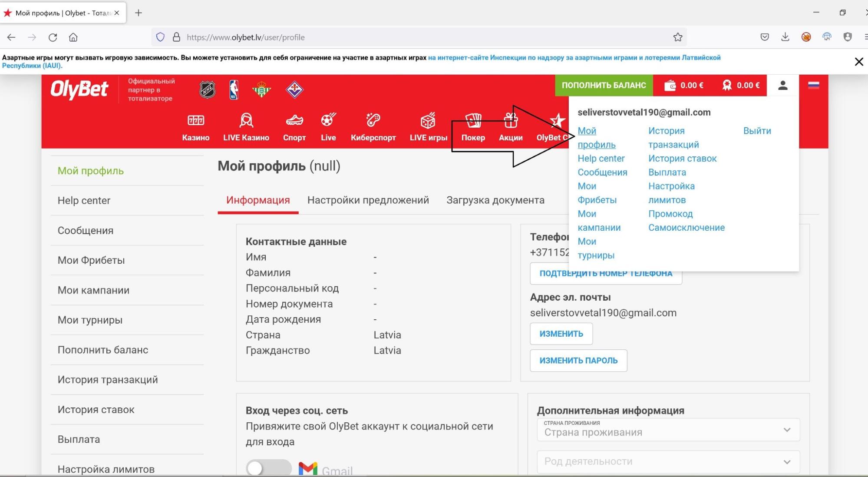This screenshot has width=868, height=477.
Task: Follow the IAUI inspection website link
Action: (x=574, y=58)
